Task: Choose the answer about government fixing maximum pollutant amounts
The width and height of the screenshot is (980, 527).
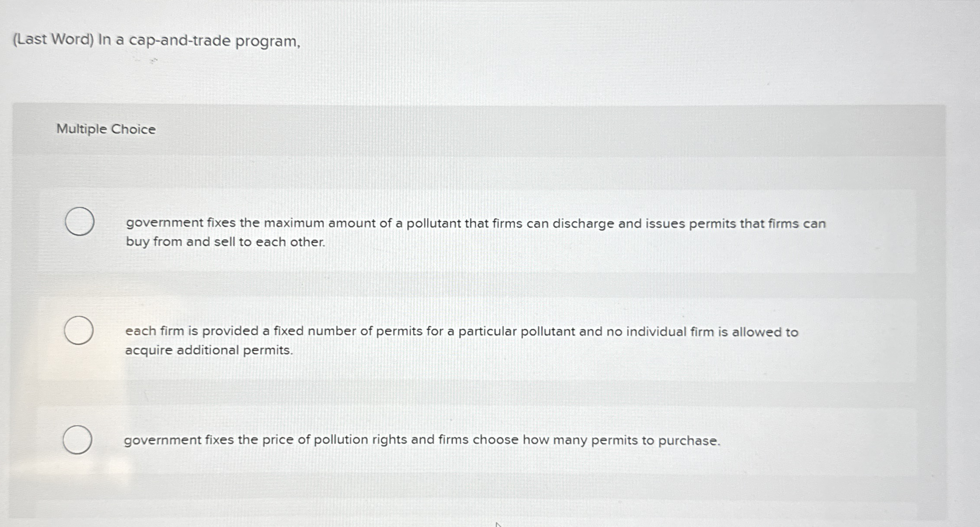Action: pos(80,222)
